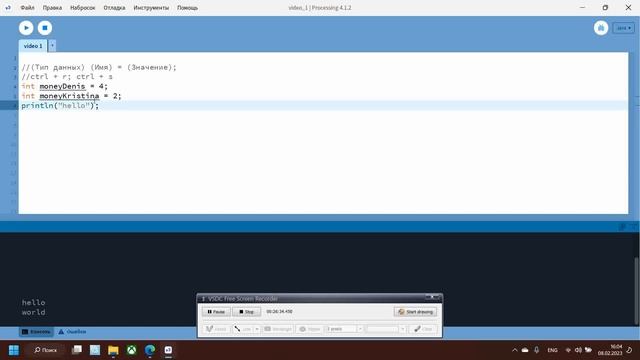This screenshot has height=360, width=640.
Task: Click the ENG language indicator
Action: [552, 350]
